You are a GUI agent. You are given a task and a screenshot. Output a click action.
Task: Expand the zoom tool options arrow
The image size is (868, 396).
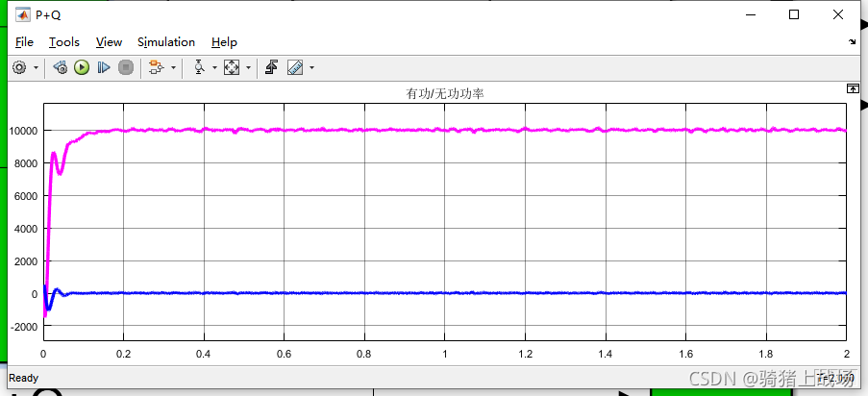tap(214, 67)
